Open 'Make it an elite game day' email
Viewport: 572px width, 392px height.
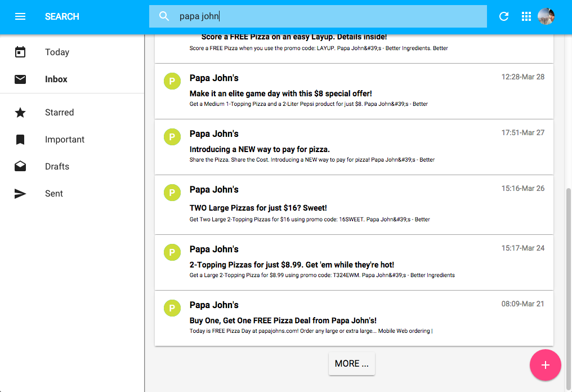(x=354, y=91)
